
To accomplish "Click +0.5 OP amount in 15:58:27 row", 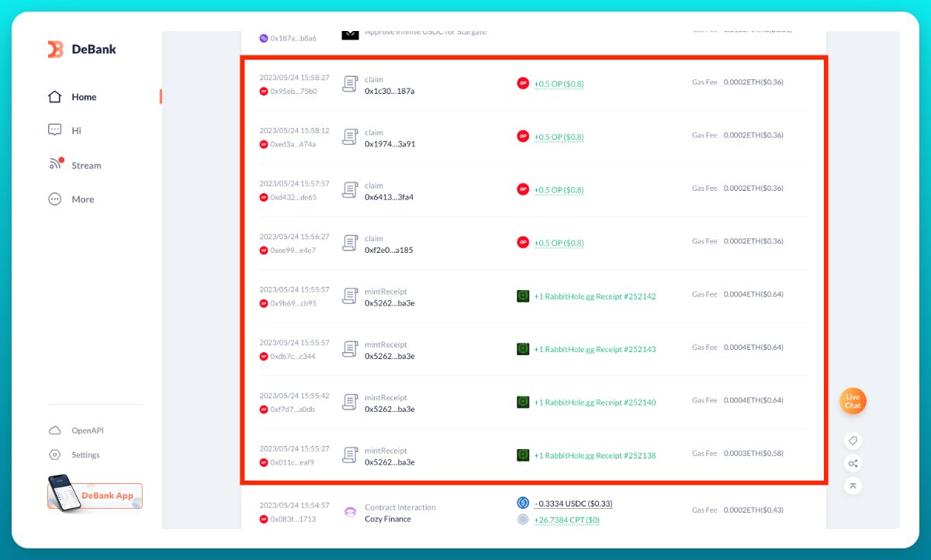I will click(x=559, y=84).
